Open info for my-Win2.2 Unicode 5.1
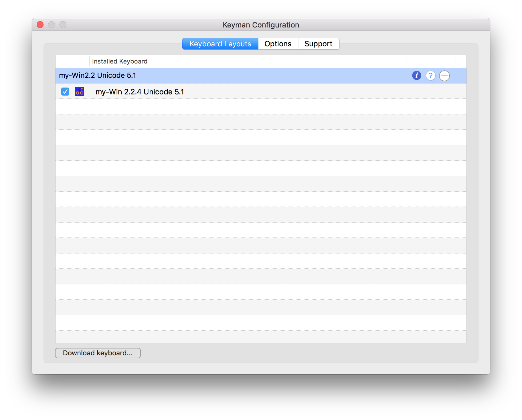The width and height of the screenshot is (522, 420). pos(416,76)
